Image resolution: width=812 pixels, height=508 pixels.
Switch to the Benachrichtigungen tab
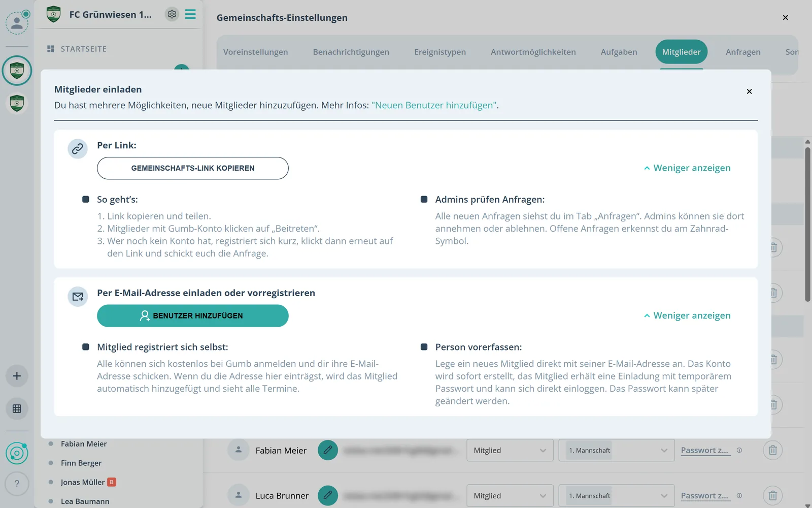351,52
